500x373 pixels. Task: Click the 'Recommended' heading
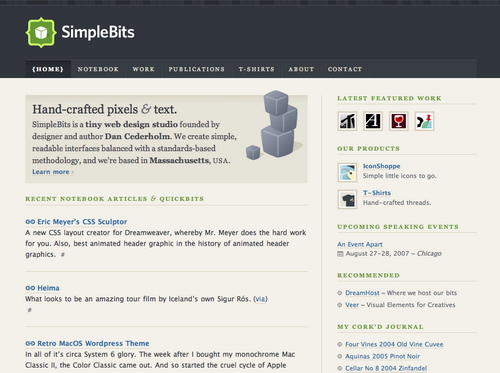point(368,275)
